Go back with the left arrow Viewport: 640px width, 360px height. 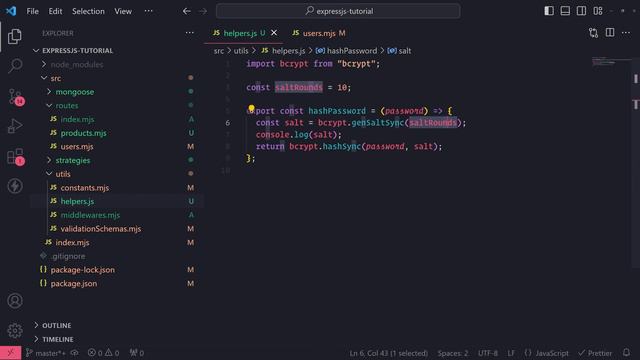pyautogui.click(x=187, y=11)
